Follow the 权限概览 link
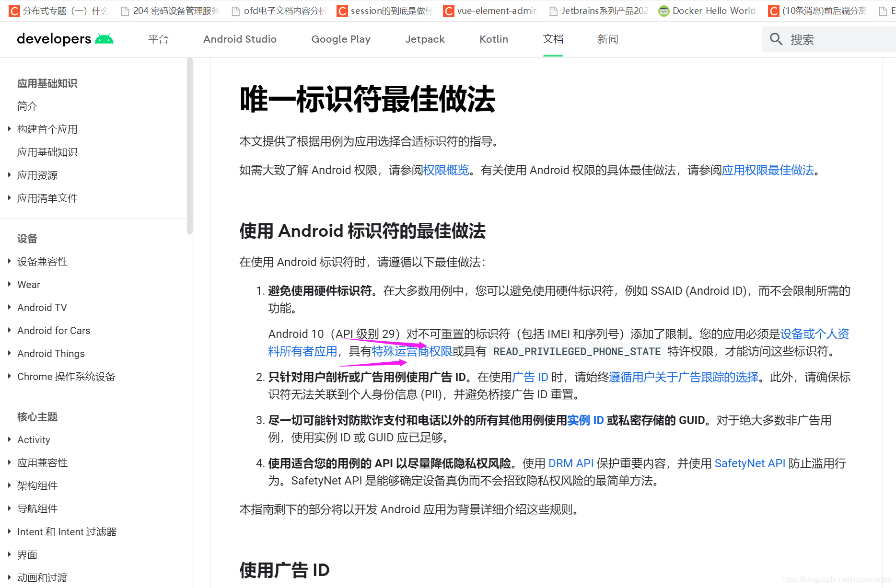Screen dimensions: 896x588 [446, 170]
